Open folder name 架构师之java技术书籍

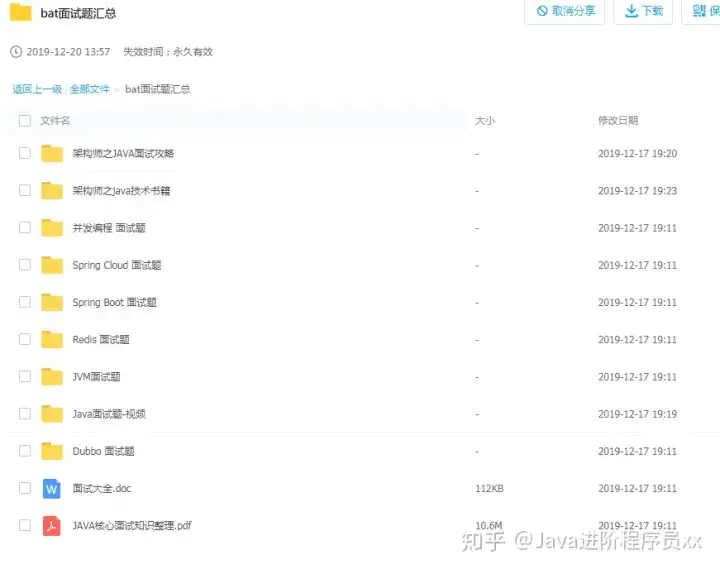(x=121, y=191)
